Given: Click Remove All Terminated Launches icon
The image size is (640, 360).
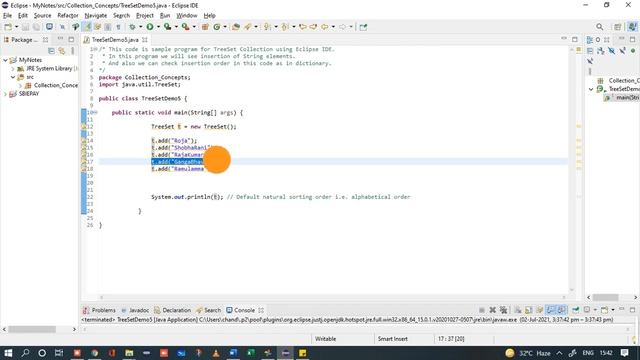Looking at the screenshot, I should tap(503, 310).
